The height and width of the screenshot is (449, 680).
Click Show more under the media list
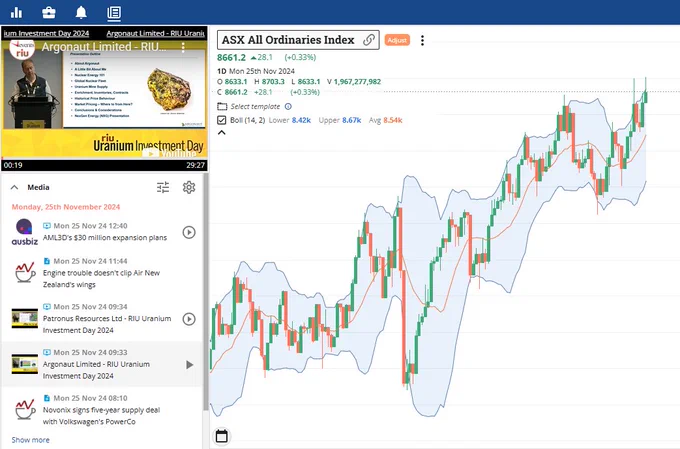(x=30, y=439)
